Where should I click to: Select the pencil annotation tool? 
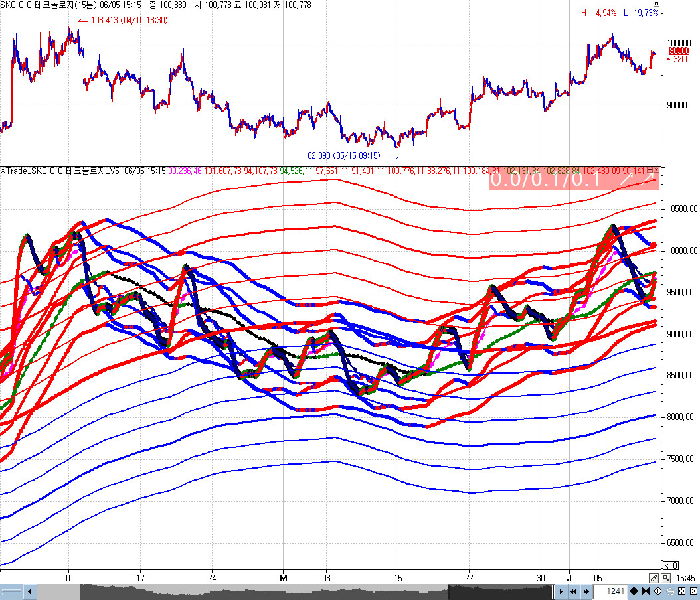[x=654, y=577]
